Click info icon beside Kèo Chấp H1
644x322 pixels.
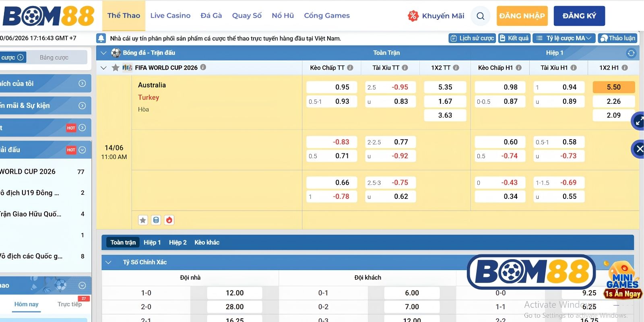click(518, 68)
